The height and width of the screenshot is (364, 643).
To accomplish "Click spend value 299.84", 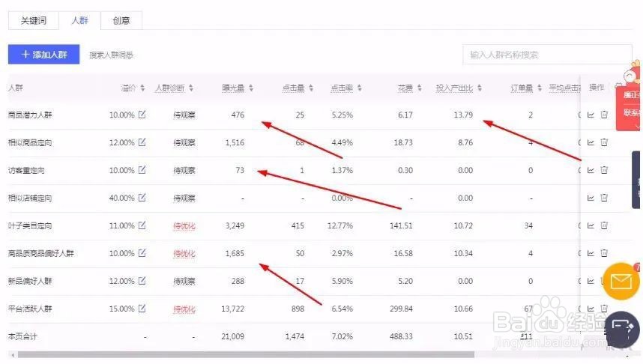I will click(x=401, y=309).
